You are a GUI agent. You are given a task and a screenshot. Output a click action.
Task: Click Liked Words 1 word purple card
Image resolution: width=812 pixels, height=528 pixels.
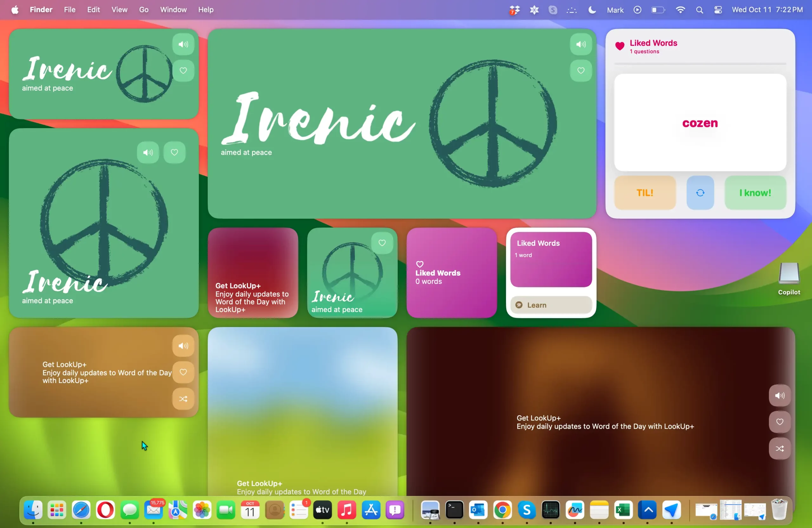[x=551, y=260]
